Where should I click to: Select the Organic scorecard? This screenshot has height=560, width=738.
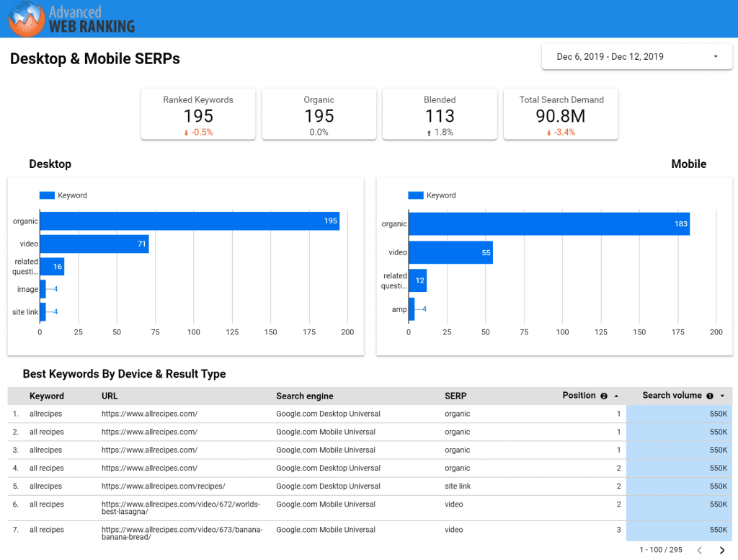319,115
